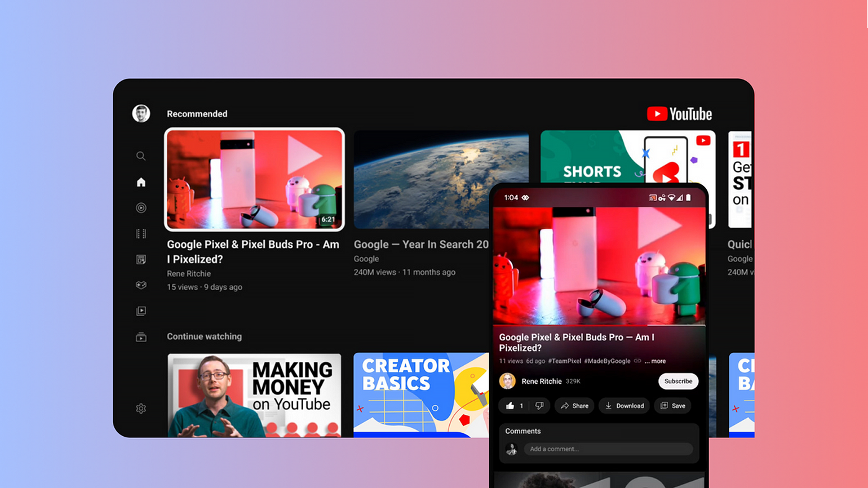The width and height of the screenshot is (868, 488).
Task: Open Search from the TV sidebar
Action: 141,156
